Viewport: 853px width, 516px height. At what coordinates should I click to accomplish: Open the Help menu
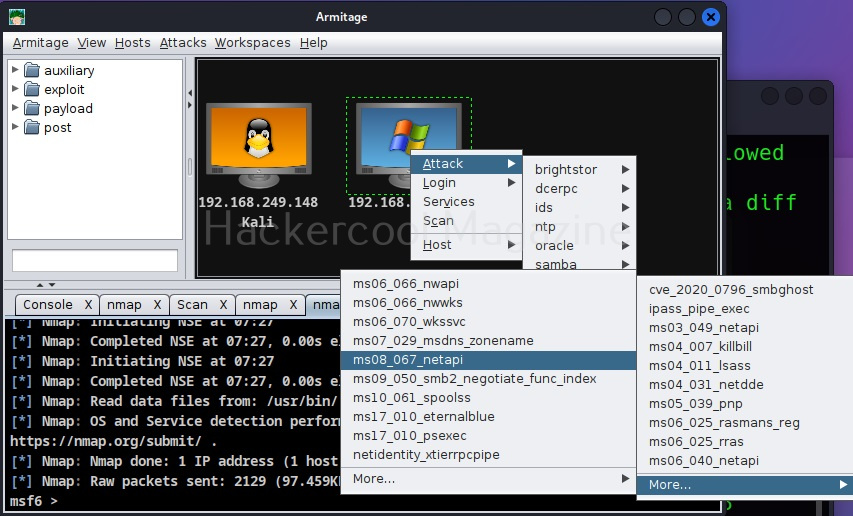(313, 42)
